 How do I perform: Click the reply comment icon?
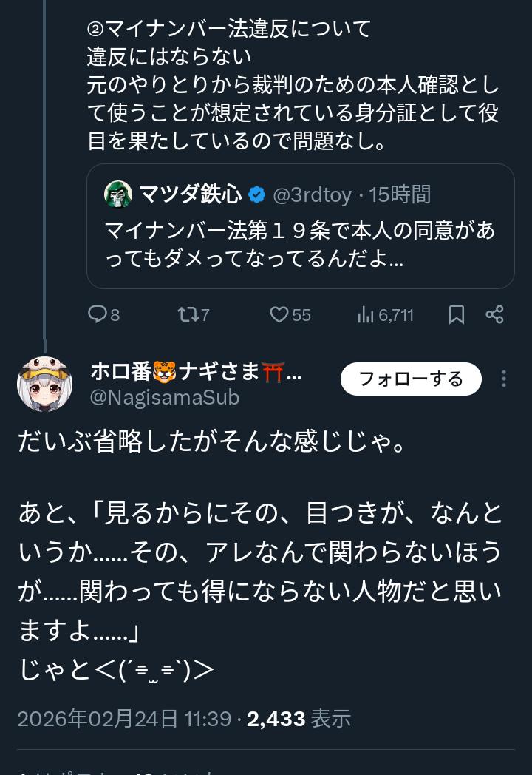pyautogui.click(x=98, y=315)
